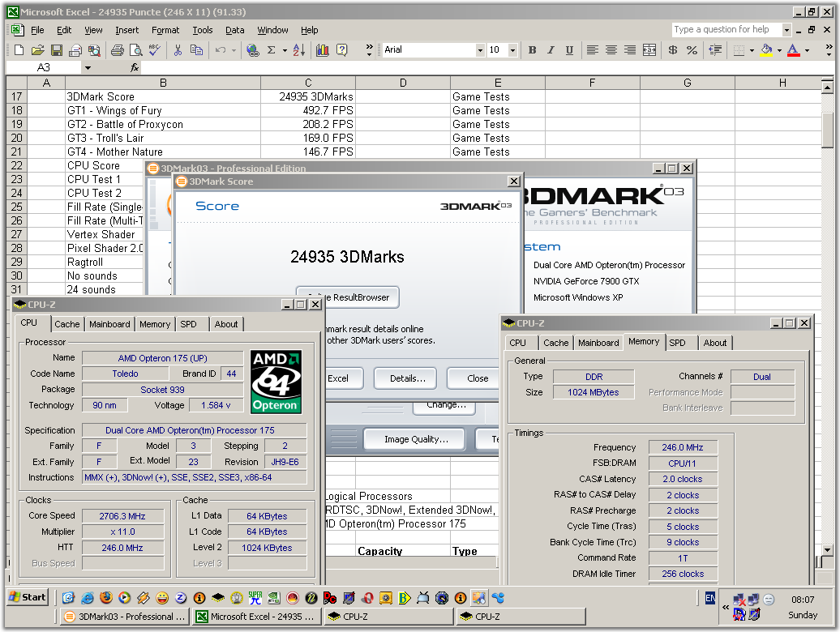Click the Save floppy disk icon
This screenshot has height=632, width=840.
(x=56, y=50)
